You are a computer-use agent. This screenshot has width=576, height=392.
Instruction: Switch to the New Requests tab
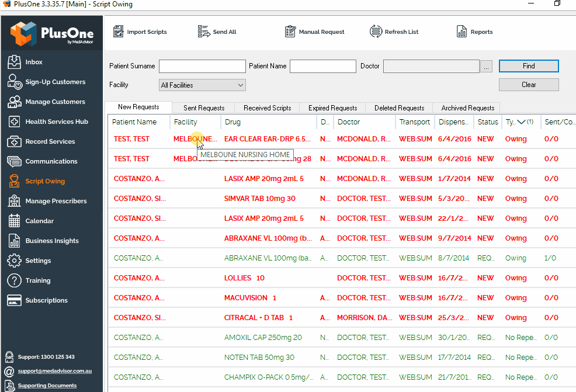tap(138, 107)
